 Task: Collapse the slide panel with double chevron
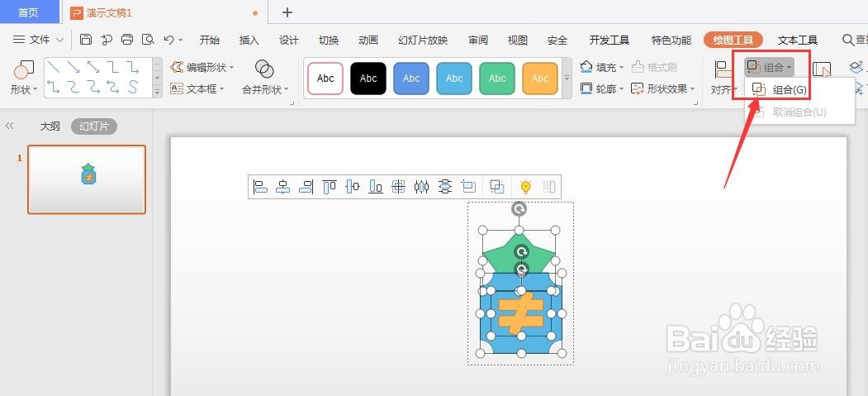click(x=9, y=126)
